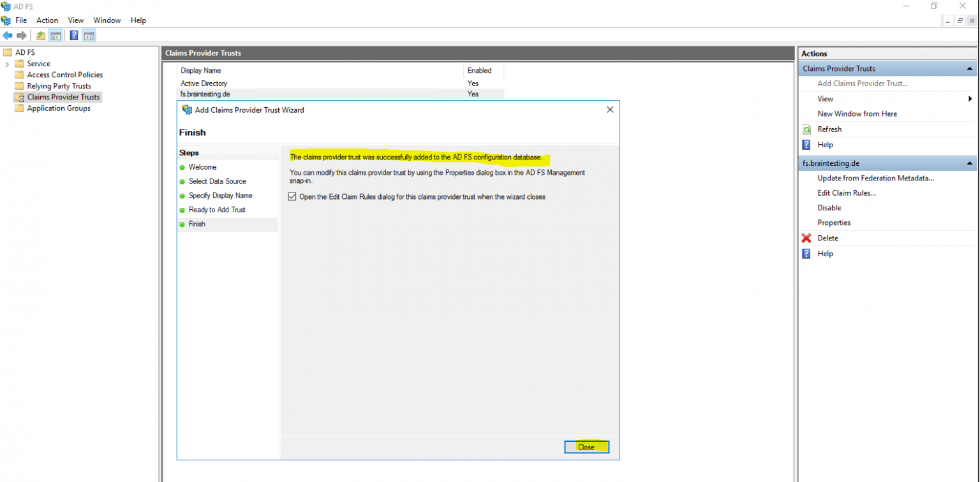Viewport: 980px width, 482px height.
Task: Open toolbar Help via question mark icon
Action: tap(73, 35)
